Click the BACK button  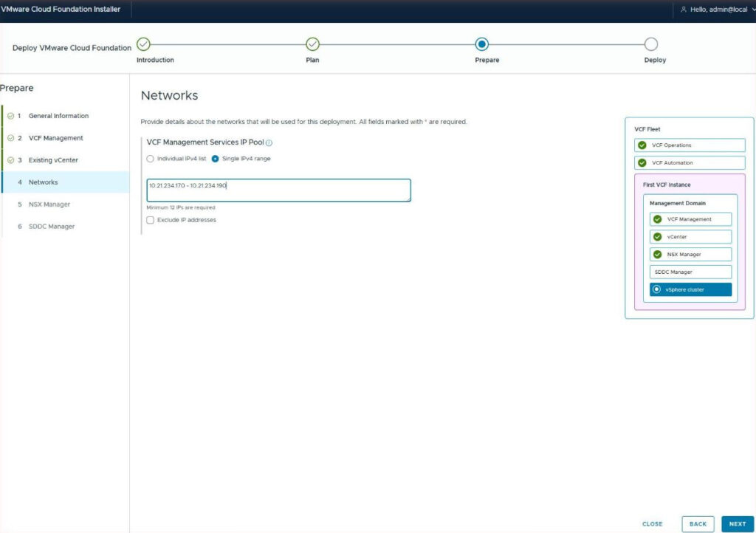698,524
